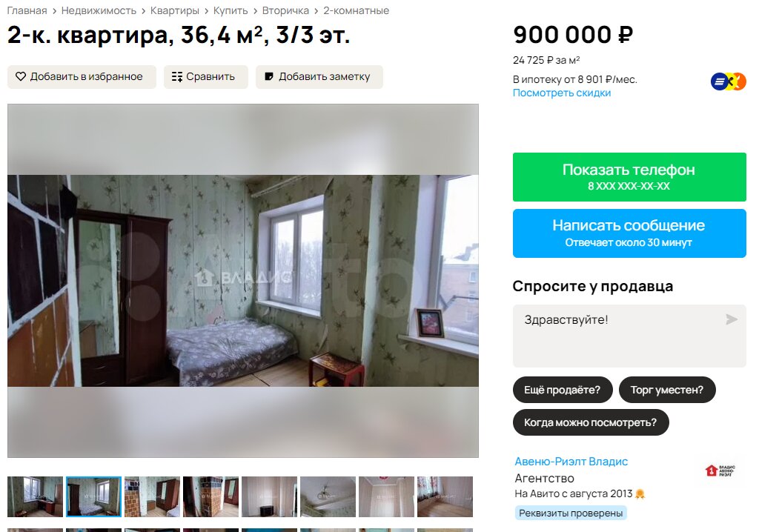The image size is (759, 532).
Task: Open the 2-комнатные breadcrumb
Action: (357, 10)
